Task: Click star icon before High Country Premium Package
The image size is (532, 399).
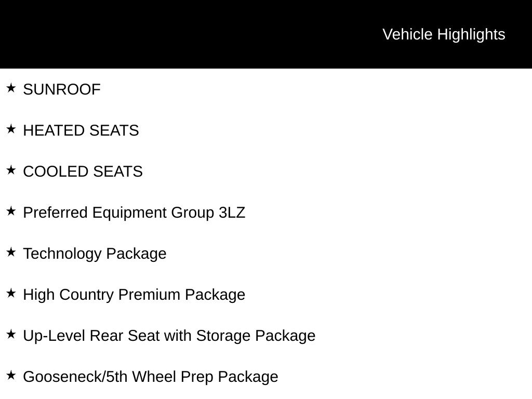Action: 11,293
